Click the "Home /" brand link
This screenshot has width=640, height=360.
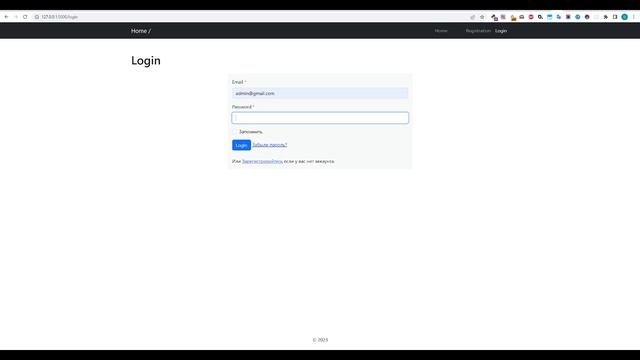pos(141,31)
